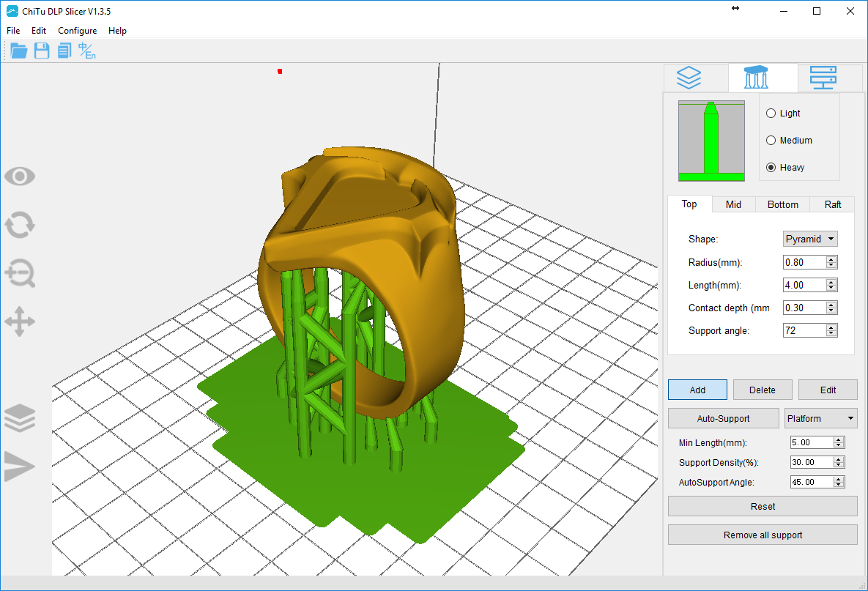868x591 pixels.
Task: Decrease Support angle with down arrow
Action: coord(831,334)
